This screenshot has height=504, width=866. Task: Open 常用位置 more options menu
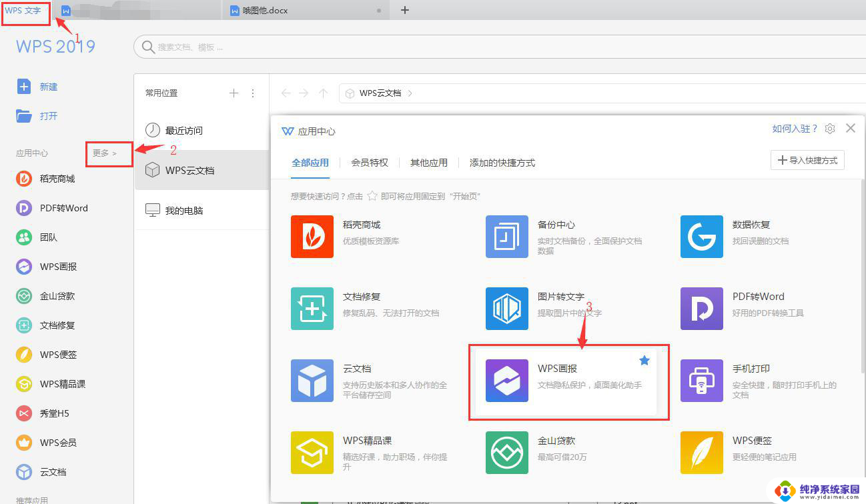[253, 93]
